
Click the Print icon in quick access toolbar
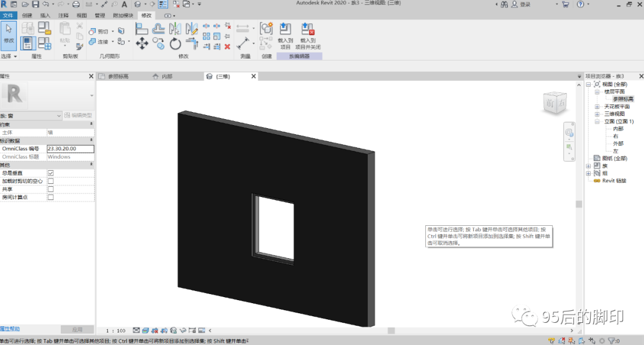click(x=76, y=4)
